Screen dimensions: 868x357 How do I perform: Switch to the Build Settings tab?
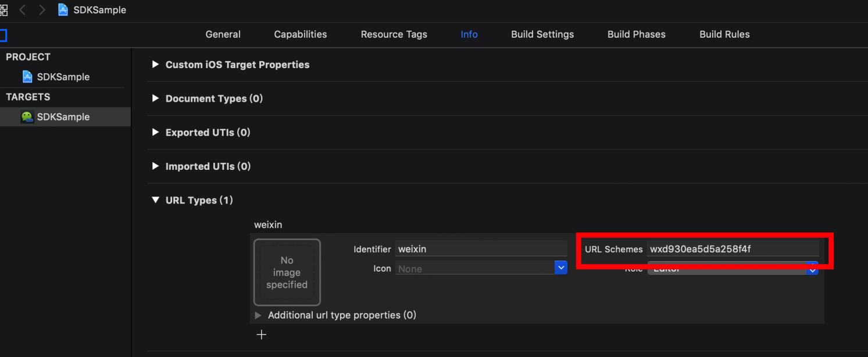click(542, 34)
